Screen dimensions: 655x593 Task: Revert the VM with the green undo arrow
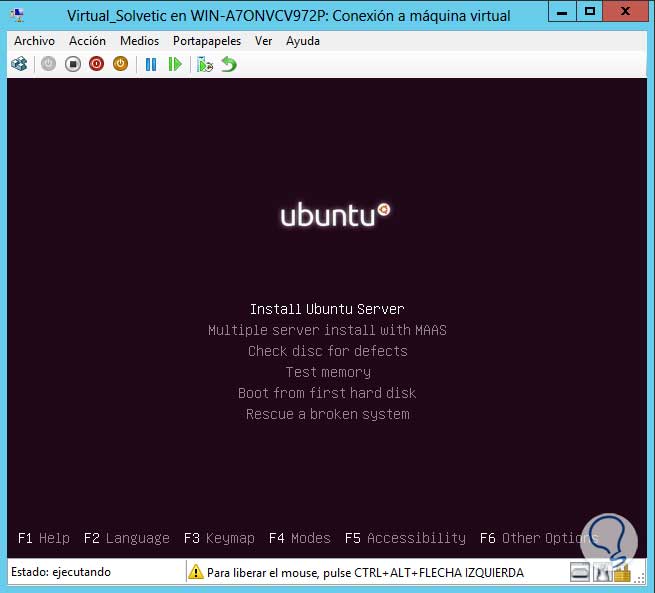[x=229, y=65]
